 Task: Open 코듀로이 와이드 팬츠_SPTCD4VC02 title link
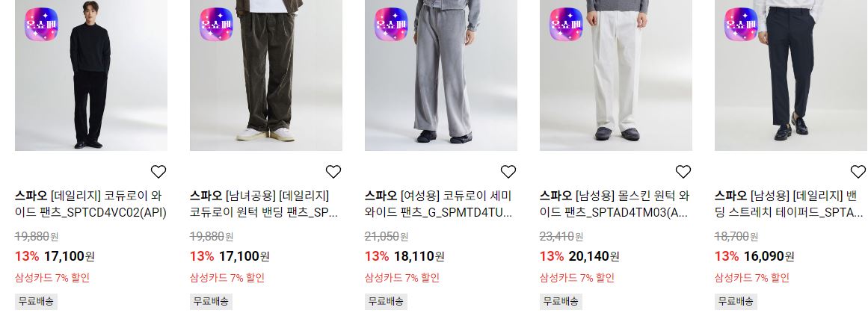90,204
